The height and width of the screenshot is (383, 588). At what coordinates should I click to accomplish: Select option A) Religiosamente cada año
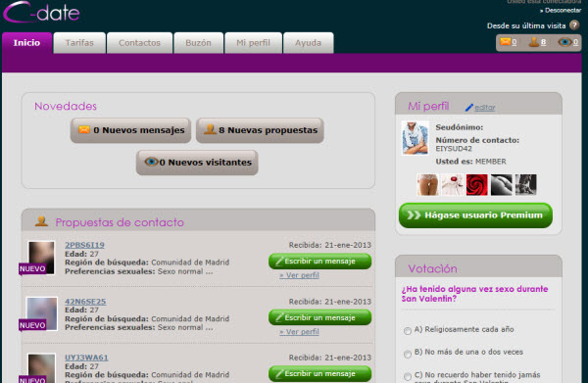click(408, 330)
